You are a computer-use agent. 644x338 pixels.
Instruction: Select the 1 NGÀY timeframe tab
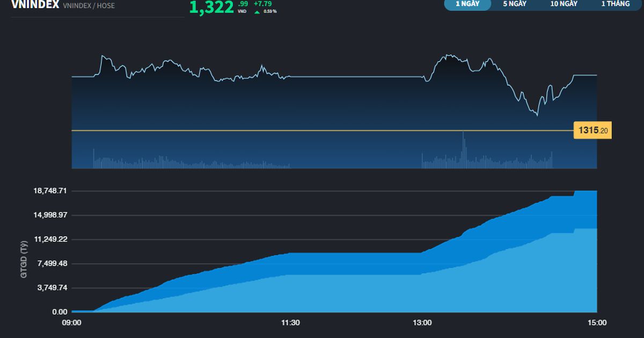point(467,4)
